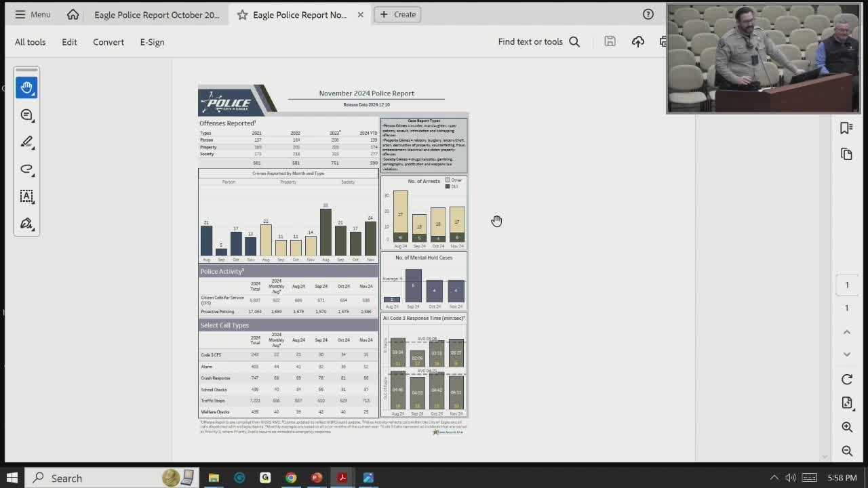
Task: Click the No. of Mental Hold Cases title
Action: click(424, 258)
